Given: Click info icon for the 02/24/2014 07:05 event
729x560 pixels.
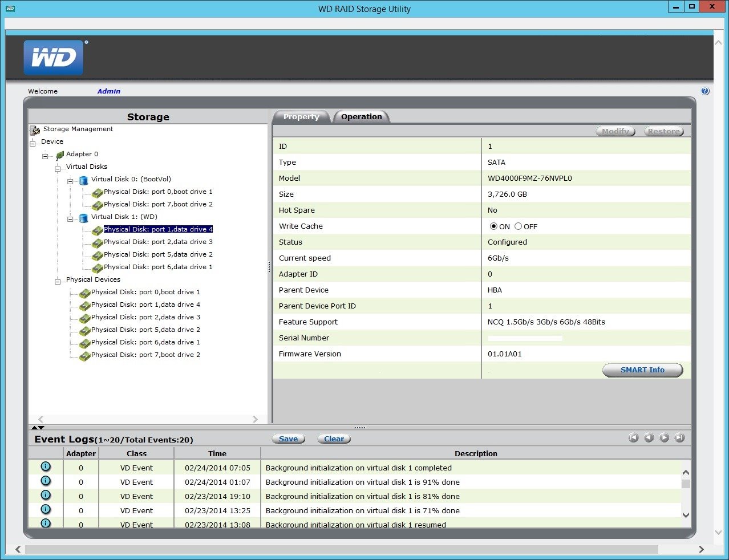Looking at the screenshot, I should pyautogui.click(x=46, y=466).
